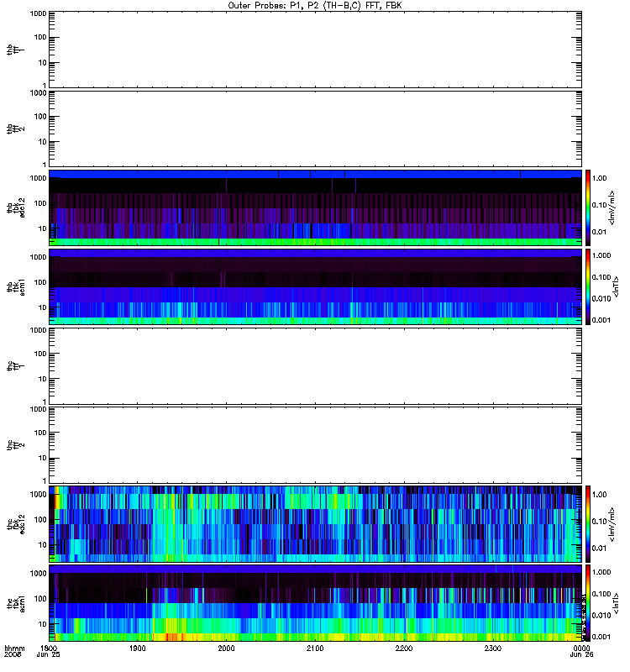The image size is (630, 672).
Task: Click the 0.100 tick on thb scm1 colorbar
Action: [x=601, y=277]
